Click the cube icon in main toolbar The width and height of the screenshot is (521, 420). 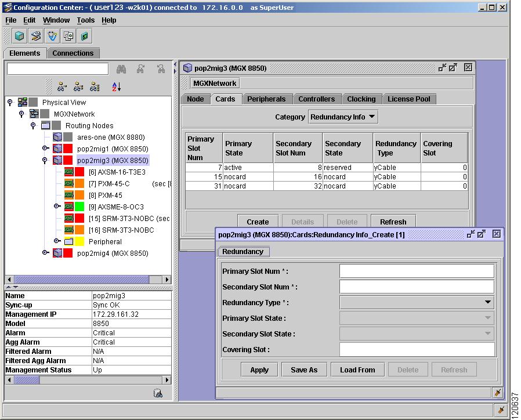coord(20,36)
